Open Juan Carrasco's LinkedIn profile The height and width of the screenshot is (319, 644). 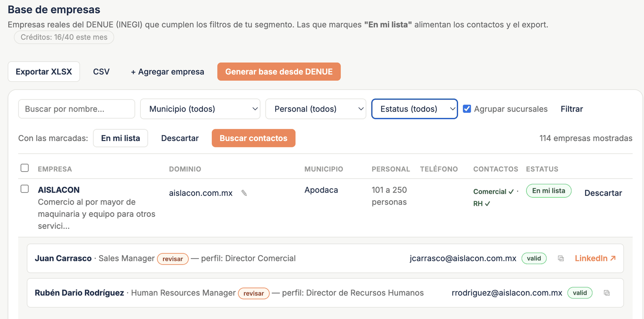pos(595,258)
